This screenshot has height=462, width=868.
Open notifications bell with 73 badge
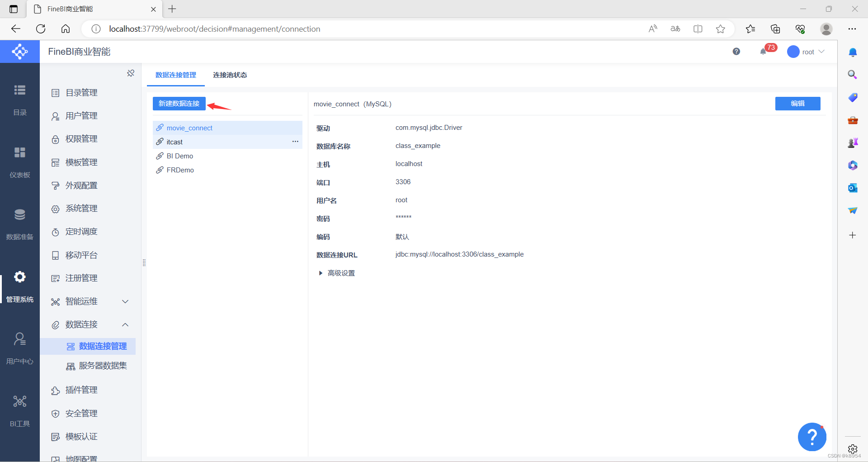[767, 50]
